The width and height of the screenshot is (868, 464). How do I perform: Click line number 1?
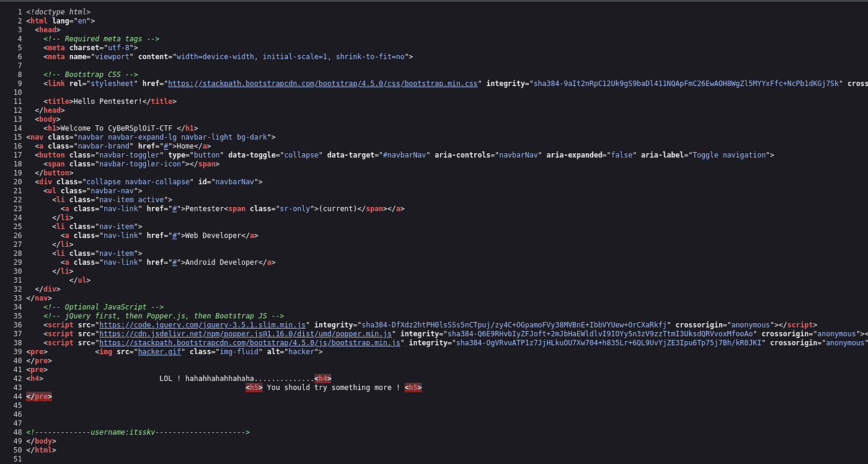(20, 12)
